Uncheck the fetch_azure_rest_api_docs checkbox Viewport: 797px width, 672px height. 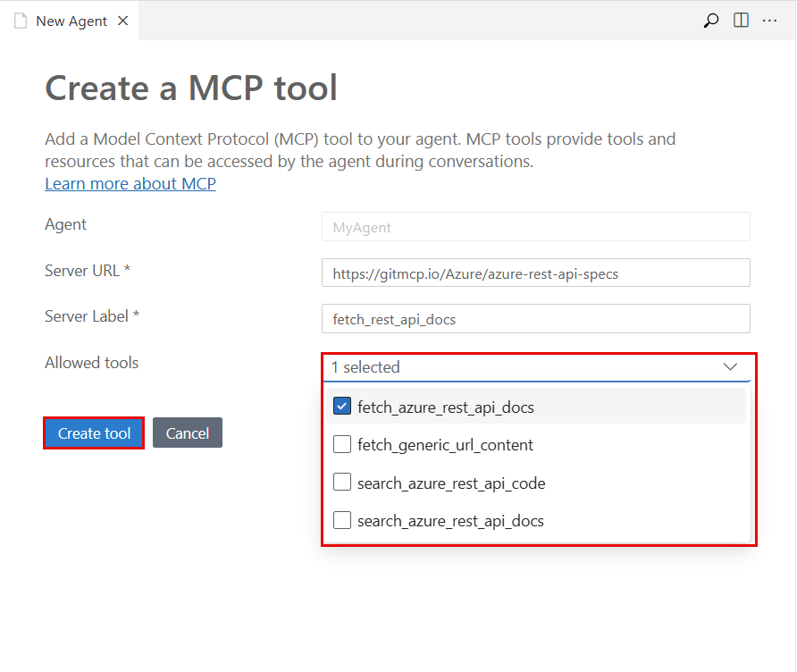(x=341, y=406)
